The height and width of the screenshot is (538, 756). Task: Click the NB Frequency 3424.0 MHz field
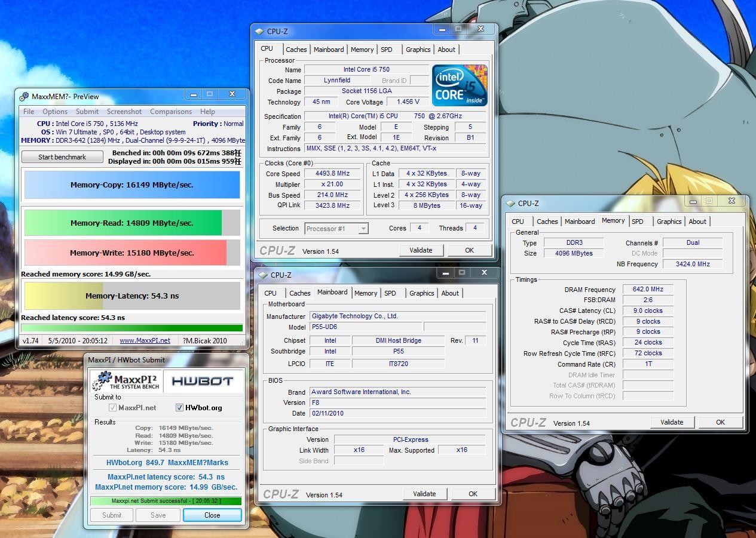click(693, 264)
